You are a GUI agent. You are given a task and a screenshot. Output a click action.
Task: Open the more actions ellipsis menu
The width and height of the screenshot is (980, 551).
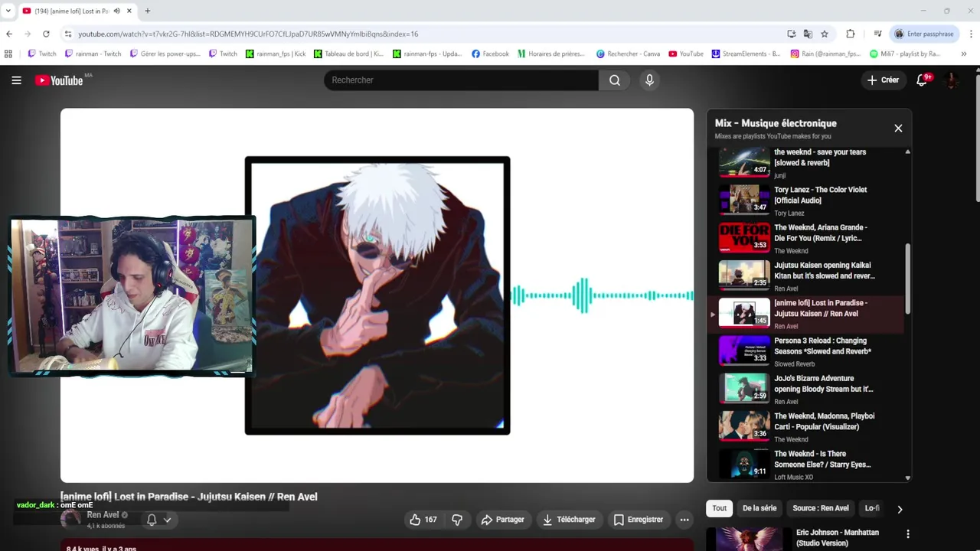coord(684,520)
